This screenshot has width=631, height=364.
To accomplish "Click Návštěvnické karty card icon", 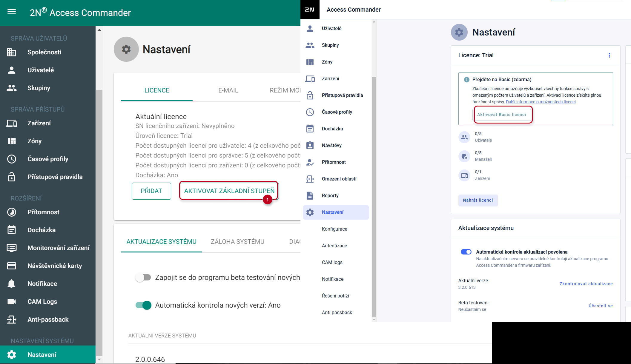I will pos(12,266).
